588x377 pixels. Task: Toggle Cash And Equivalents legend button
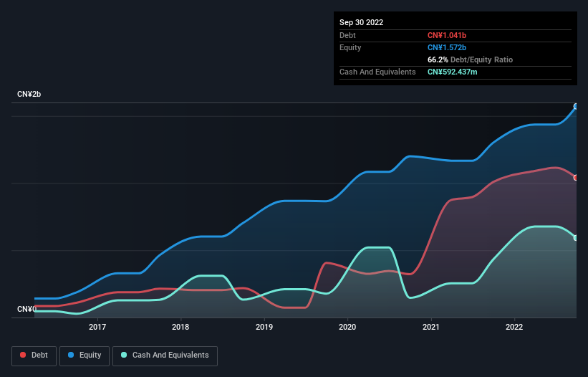click(x=165, y=355)
